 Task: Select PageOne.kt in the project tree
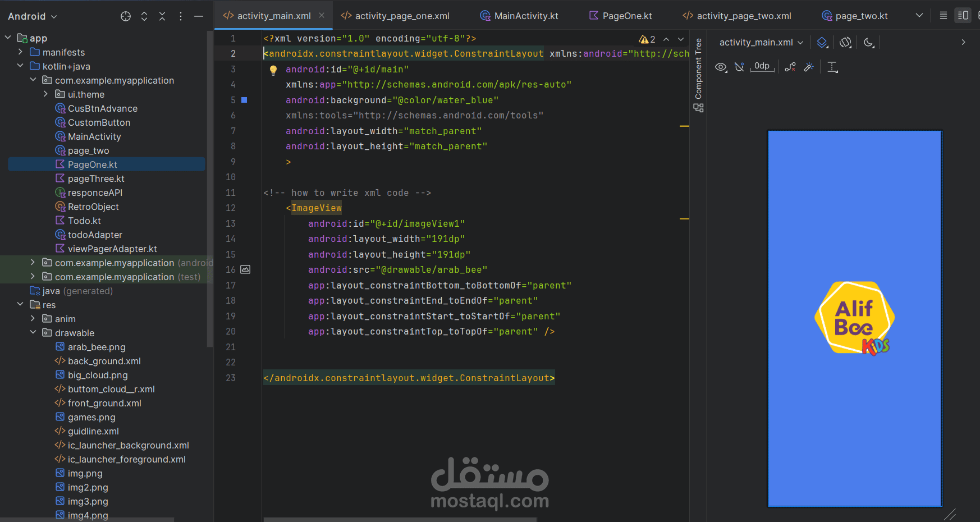coord(107,164)
